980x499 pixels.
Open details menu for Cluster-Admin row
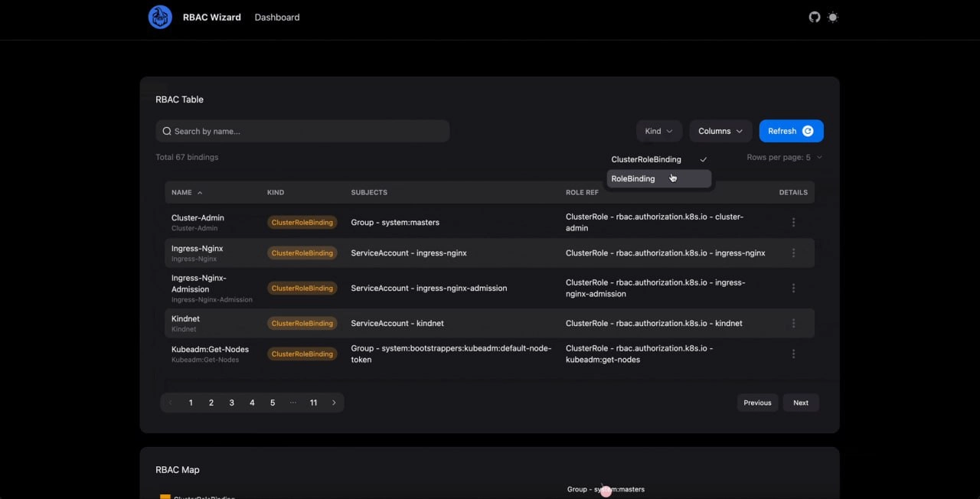tap(793, 222)
